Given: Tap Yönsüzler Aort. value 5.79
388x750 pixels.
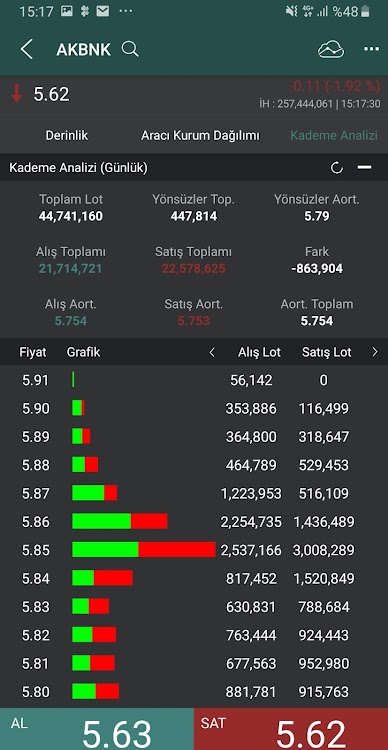Looking at the screenshot, I should point(317,216).
